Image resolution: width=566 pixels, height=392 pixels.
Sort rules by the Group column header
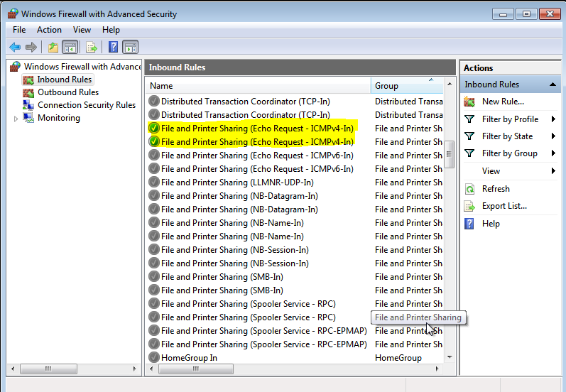407,86
